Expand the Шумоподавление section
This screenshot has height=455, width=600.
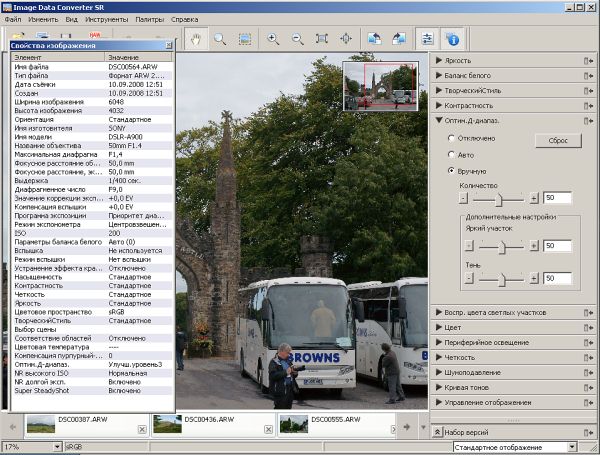[x=439, y=372]
